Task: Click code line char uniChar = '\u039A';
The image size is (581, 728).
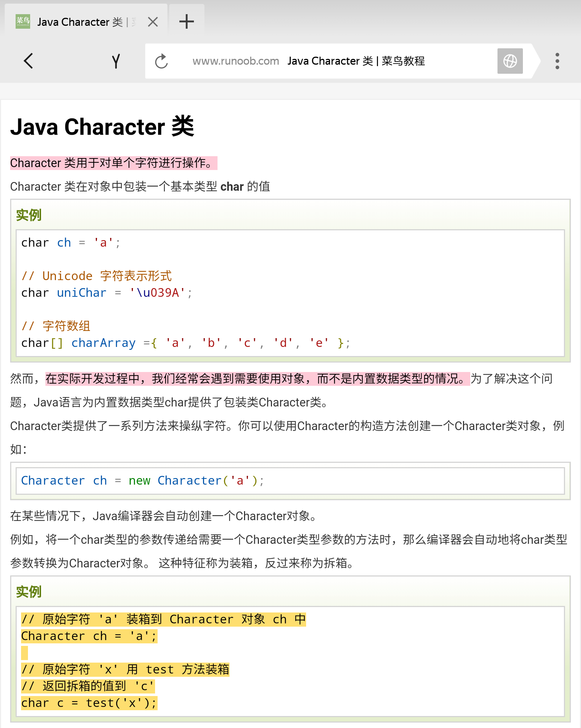Action: point(107,293)
